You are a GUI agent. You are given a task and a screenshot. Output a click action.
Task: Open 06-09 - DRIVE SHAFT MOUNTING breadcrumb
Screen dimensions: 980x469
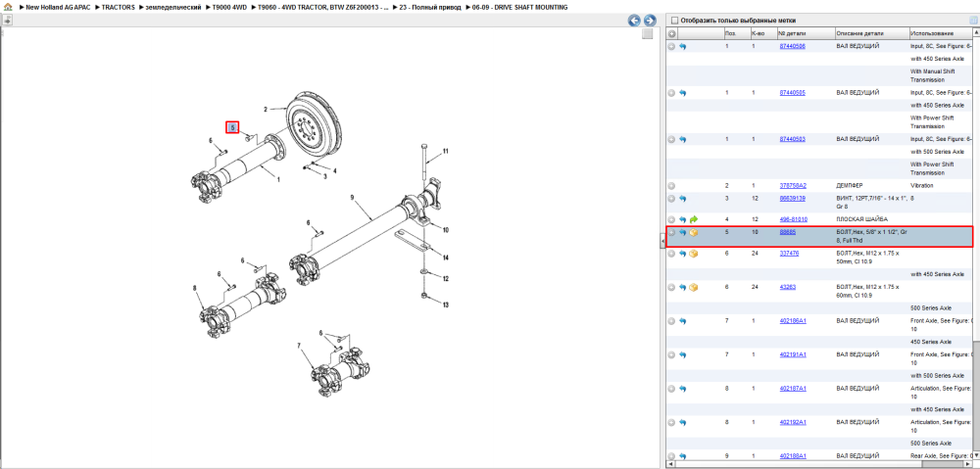pos(520,8)
